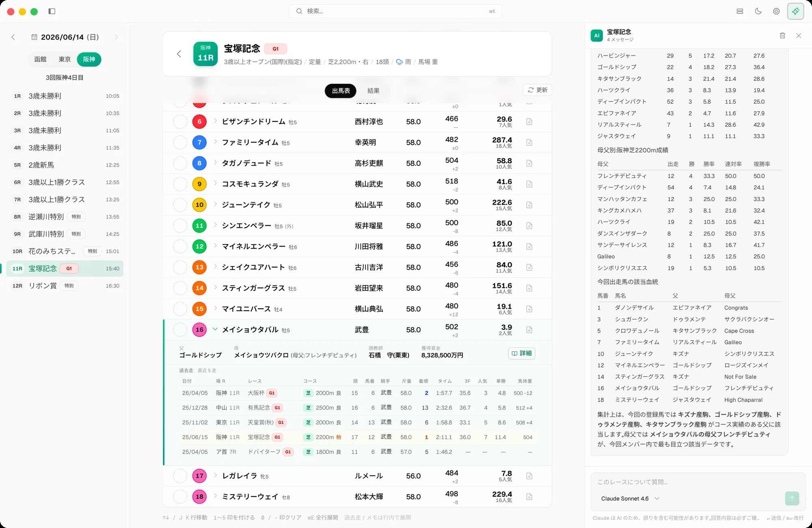Select 9R 武庫川特別 race
The height and width of the screenshot is (528, 812).
(65, 234)
